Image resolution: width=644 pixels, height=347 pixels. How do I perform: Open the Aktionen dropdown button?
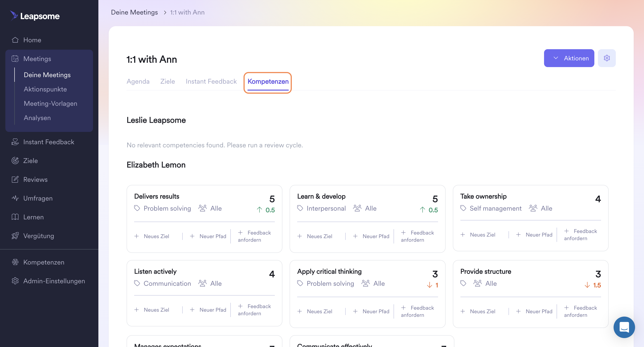569,58
